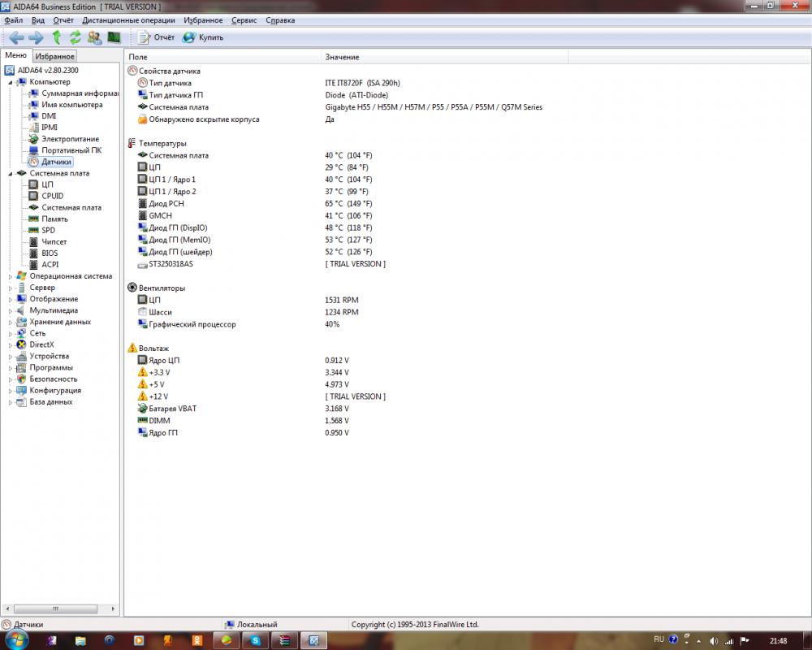Select AIDA64 v2.80.2300 root item
Image resolution: width=812 pixels, height=650 pixels.
point(42,70)
